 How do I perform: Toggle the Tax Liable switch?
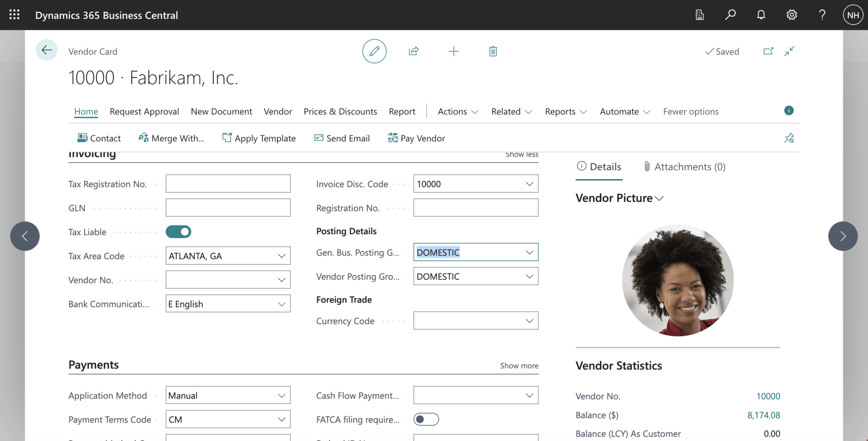click(x=178, y=232)
